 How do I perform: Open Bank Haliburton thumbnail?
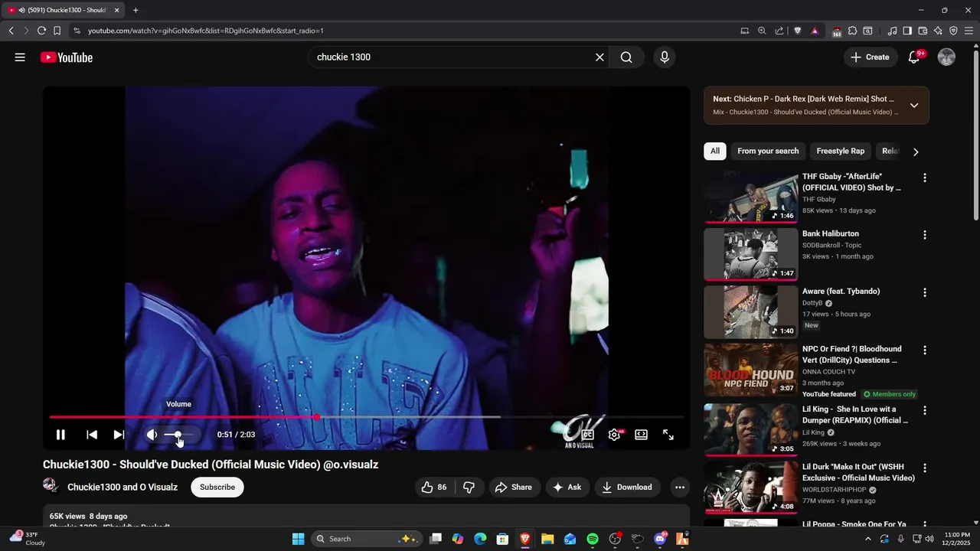pyautogui.click(x=751, y=254)
